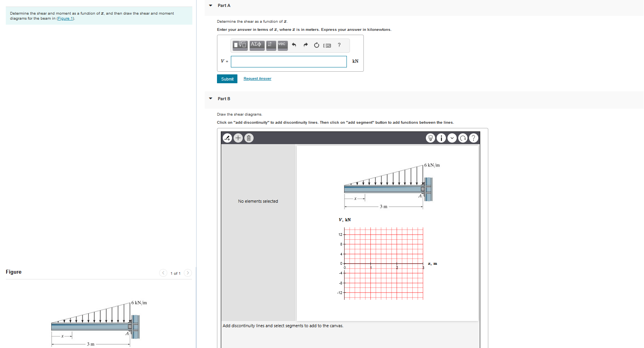Undo last edit in answer editor

(x=294, y=45)
